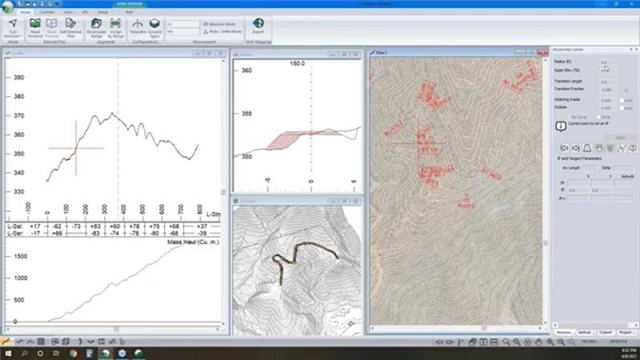Click the Plan window horizontal scrollbar
Image resolution: width=640 pixels, height=360 pixels.
point(456,328)
